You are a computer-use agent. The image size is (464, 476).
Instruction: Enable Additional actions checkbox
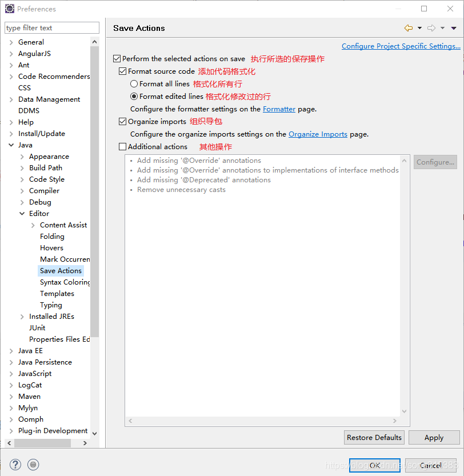click(x=123, y=147)
